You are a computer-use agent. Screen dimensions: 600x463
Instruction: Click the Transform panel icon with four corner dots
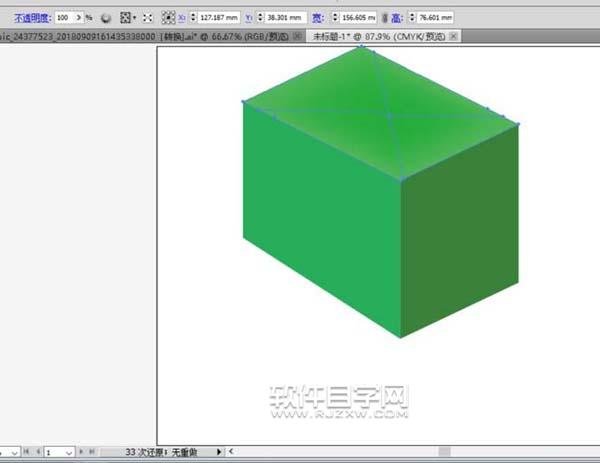tap(148, 18)
